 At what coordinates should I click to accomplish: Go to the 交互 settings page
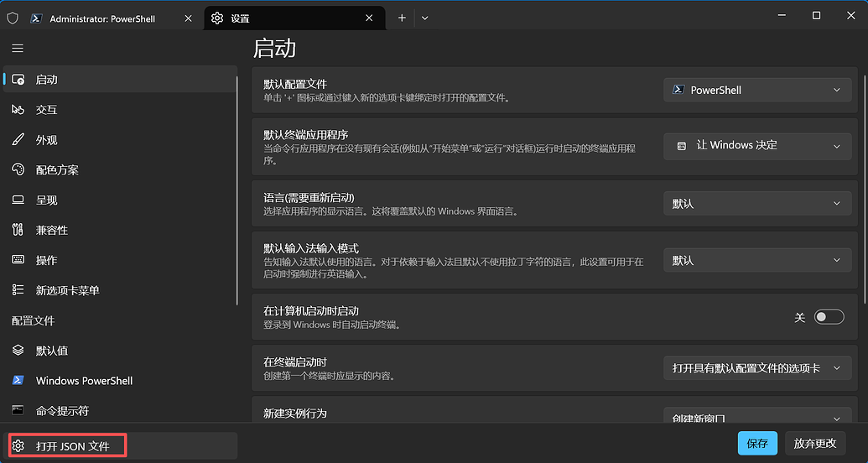tap(120, 110)
